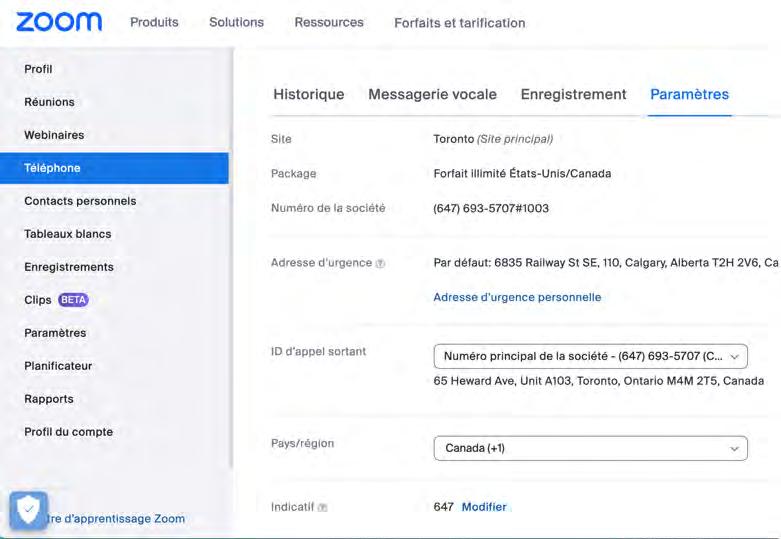The width and height of the screenshot is (781, 539).
Task: Click the sidebar vertical scrollbar
Action: click(x=231, y=259)
